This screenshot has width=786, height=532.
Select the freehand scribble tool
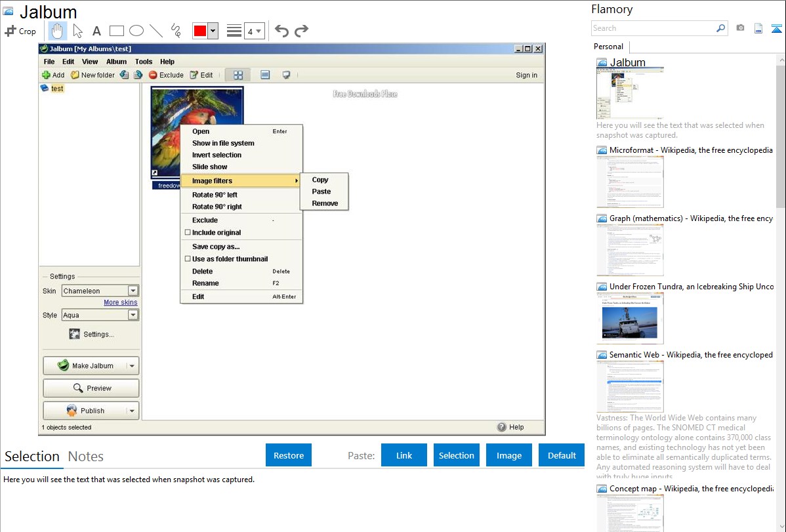176,31
